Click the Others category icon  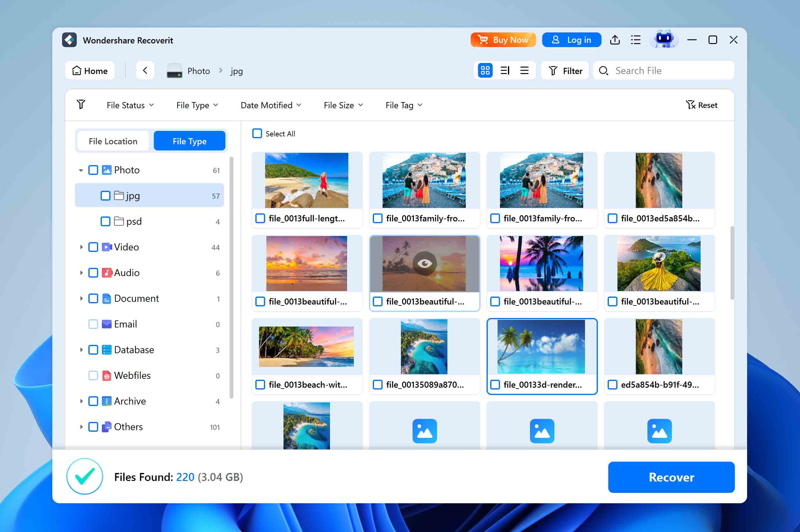[x=106, y=427]
